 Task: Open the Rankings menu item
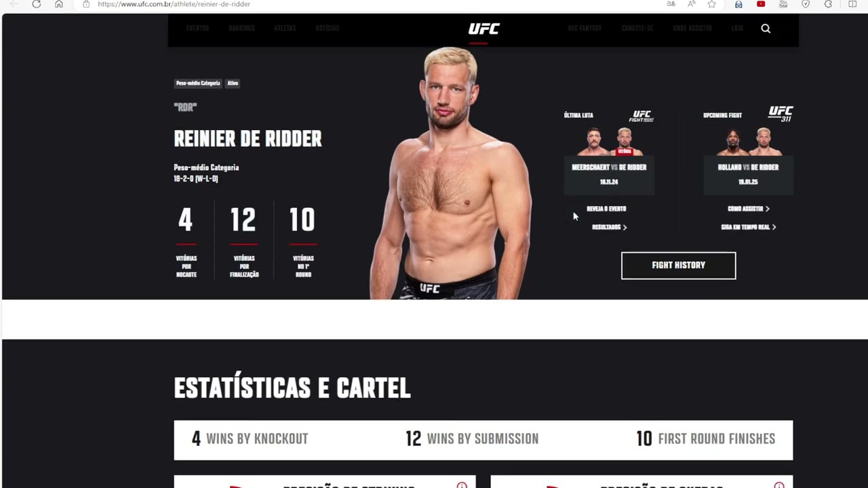pyautogui.click(x=241, y=28)
